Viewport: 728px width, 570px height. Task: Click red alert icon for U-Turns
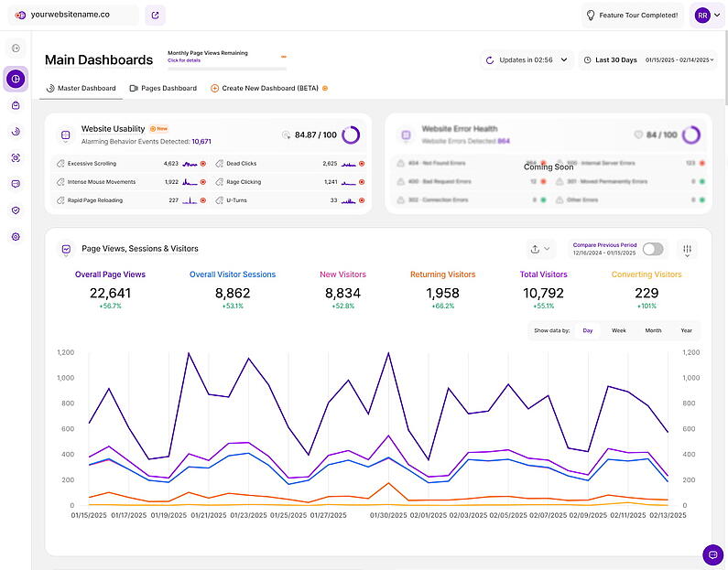[x=362, y=200]
